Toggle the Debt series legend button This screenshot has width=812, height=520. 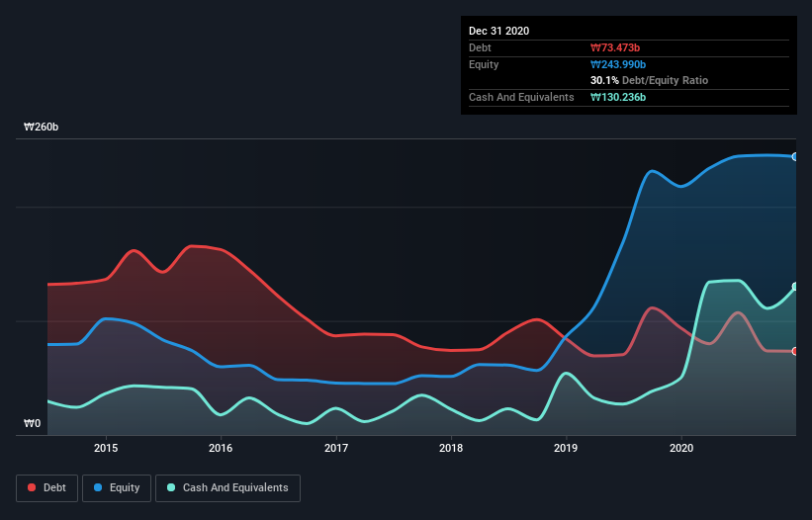[x=47, y=488]
